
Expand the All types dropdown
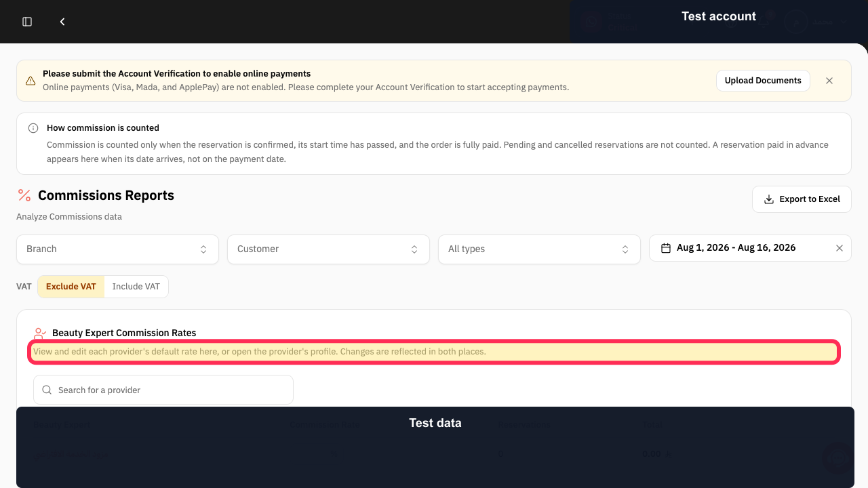(x=539, y=249)
